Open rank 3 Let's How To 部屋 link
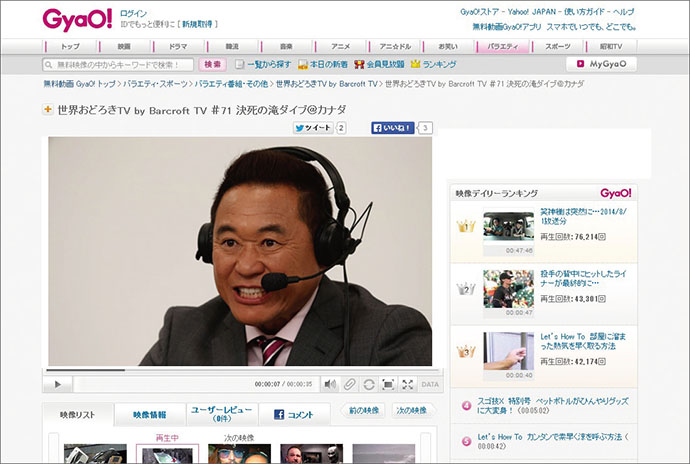This screenshot has height=464, width=690. [583, 341]
